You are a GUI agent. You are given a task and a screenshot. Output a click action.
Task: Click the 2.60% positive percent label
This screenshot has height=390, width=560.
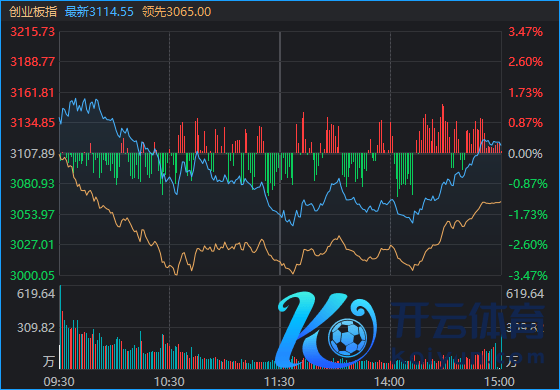click(525, 62)
